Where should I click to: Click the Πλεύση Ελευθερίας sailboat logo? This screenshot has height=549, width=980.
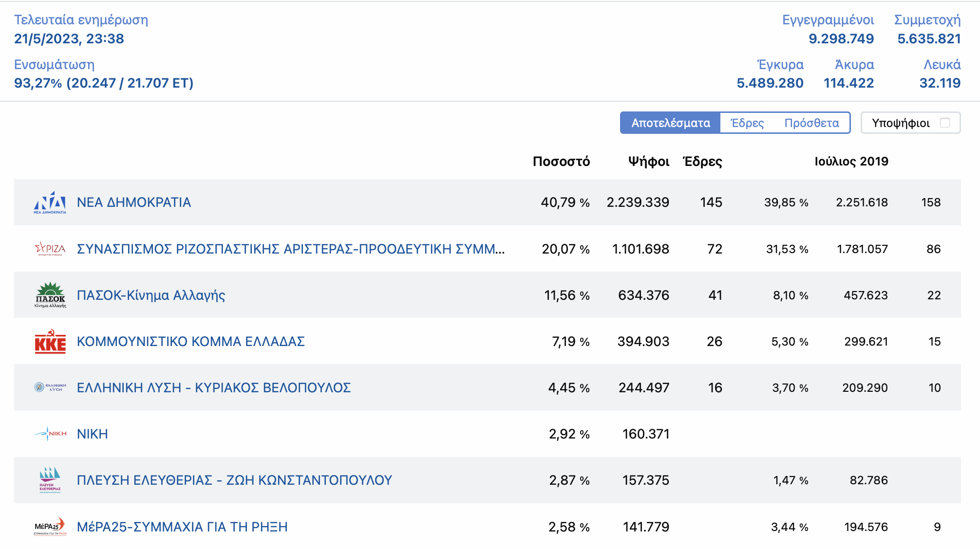click(50, 480)
